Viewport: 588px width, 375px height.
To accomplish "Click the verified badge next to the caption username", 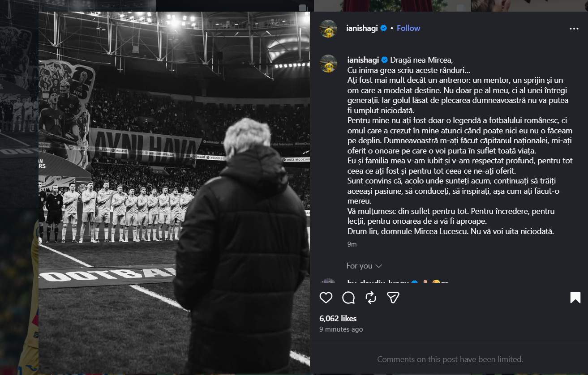I will tap(384, 60).
